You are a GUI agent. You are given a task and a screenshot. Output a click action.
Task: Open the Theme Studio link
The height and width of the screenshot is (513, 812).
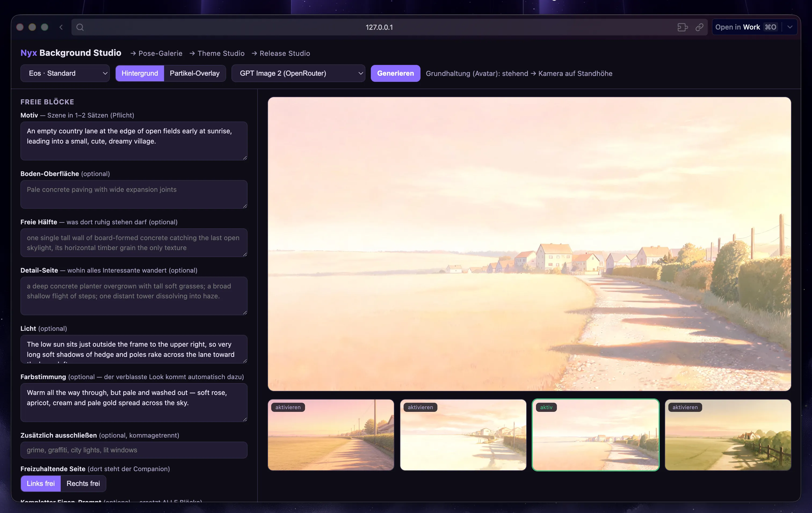217,53
